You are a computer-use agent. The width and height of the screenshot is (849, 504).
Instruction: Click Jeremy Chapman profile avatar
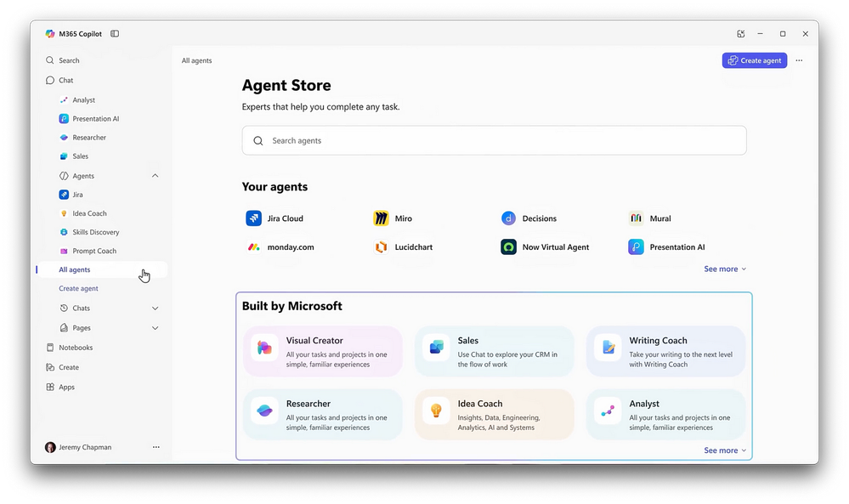point(50,447)
